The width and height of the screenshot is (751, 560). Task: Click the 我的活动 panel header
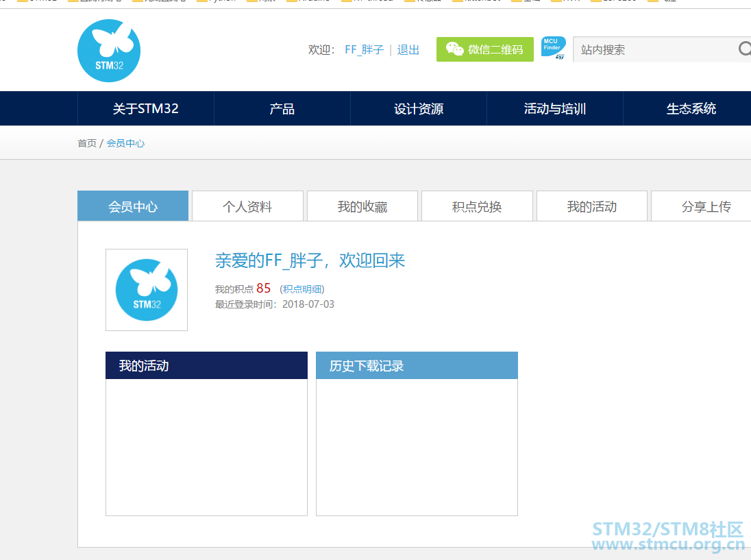point(206,365)
